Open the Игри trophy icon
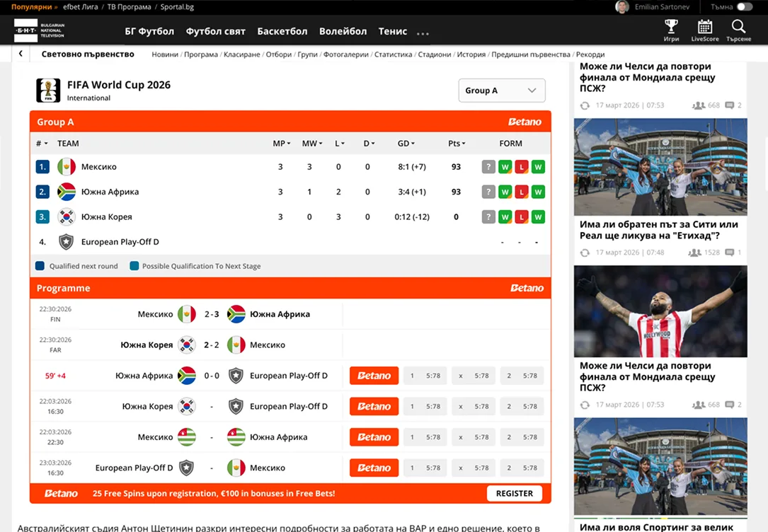Viewport: 768px width, 532px height. coord(671,30)
